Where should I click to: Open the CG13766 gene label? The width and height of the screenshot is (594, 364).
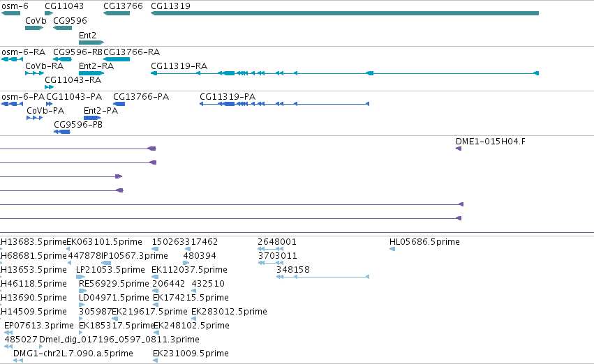click(123, 6)
